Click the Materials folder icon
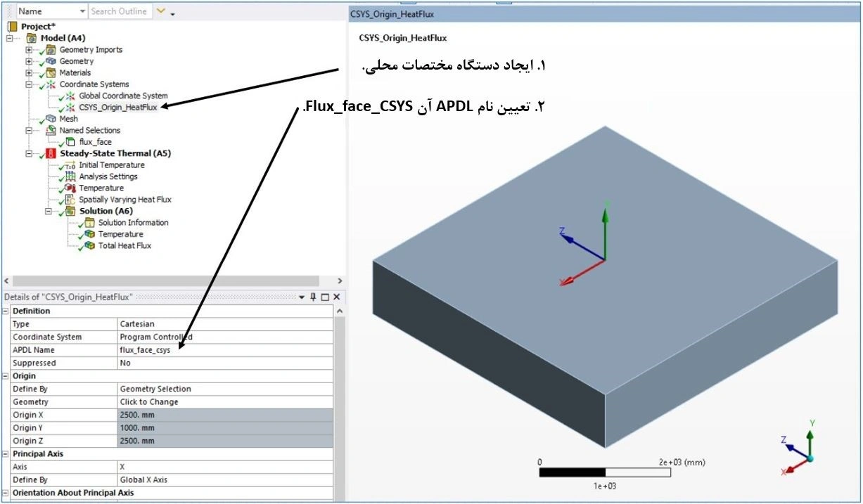The width and height of the screenshot is (863, 504). [x=51, y=72]
